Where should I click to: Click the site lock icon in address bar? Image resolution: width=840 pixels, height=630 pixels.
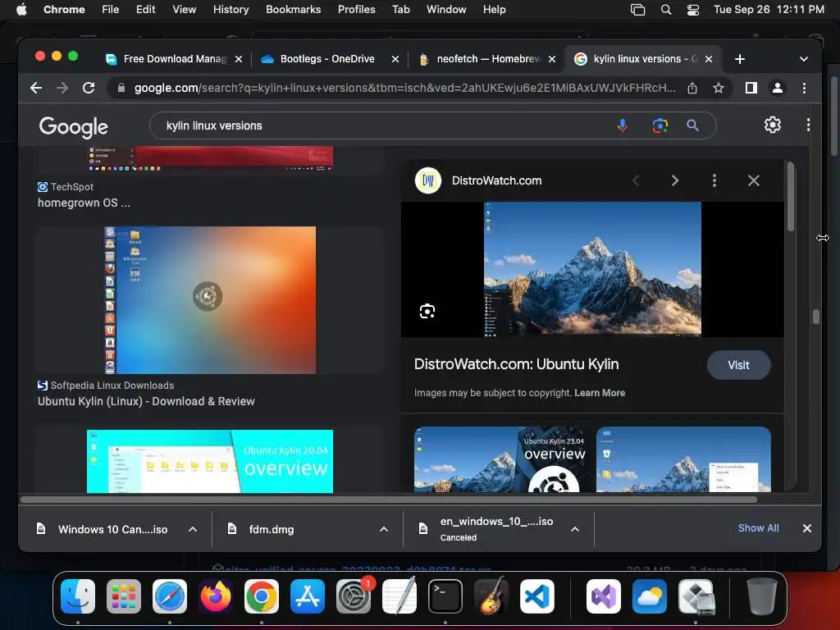click(x=121, y=88)
